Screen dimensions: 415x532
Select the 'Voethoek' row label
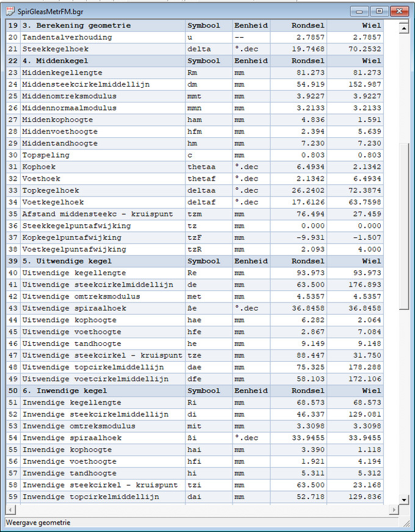pos(41,179)
